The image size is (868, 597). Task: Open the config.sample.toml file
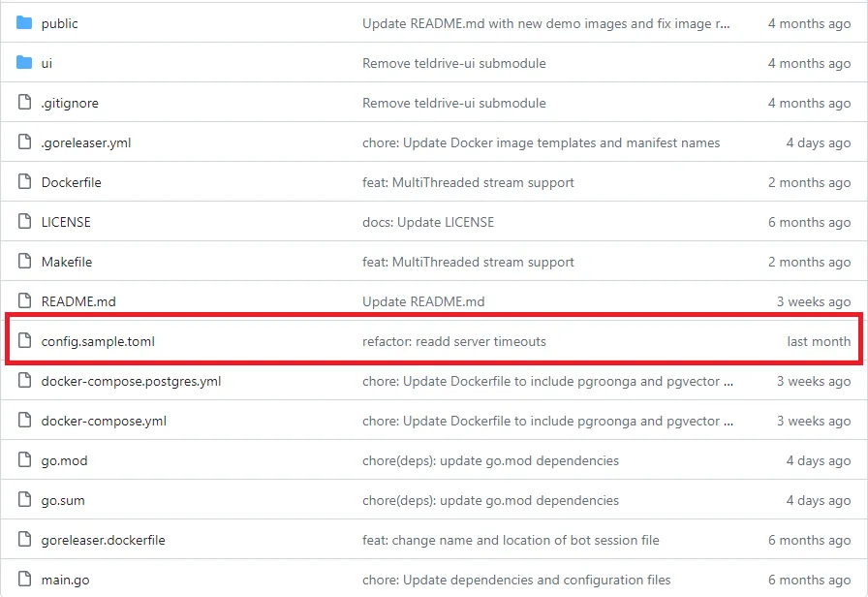point(98,341)
